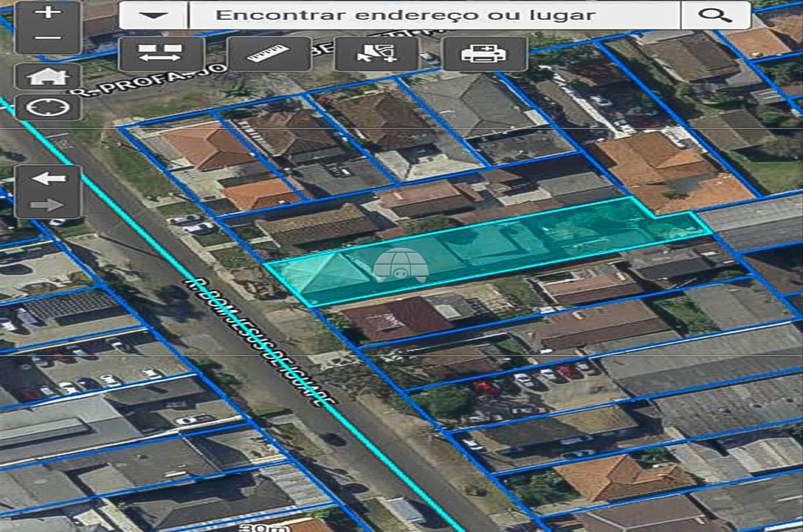Expand the search source dropdown arrow
Viewport: 803px width, 532px height.
(x=153, y=15)
